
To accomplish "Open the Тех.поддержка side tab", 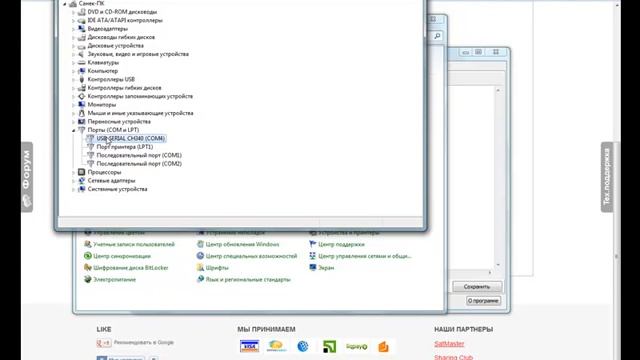I will [x=607, y=177].
